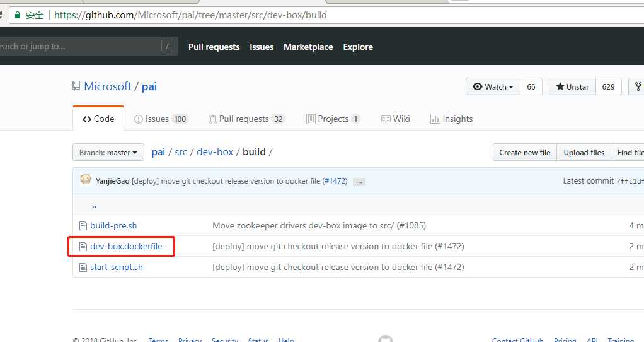This screenshot has height=342, width=644.
Task: Switch to the Issues tab with 100
Action: [161, 119]
